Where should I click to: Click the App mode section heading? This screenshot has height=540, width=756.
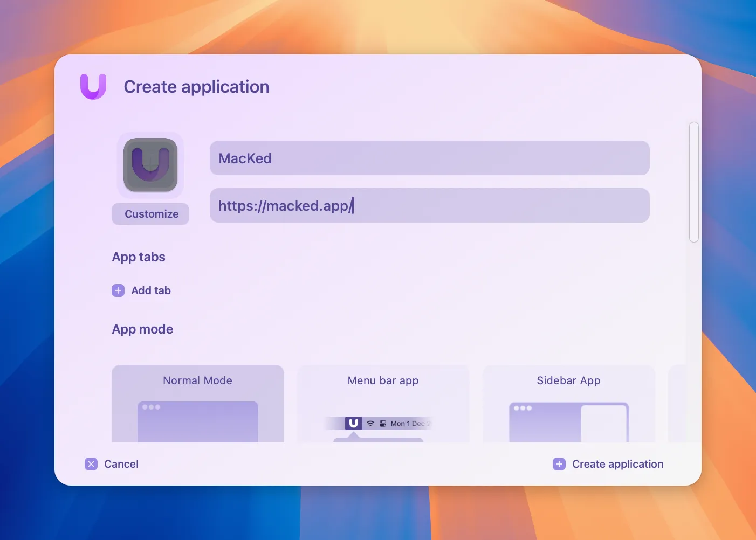tap(142, 329)
